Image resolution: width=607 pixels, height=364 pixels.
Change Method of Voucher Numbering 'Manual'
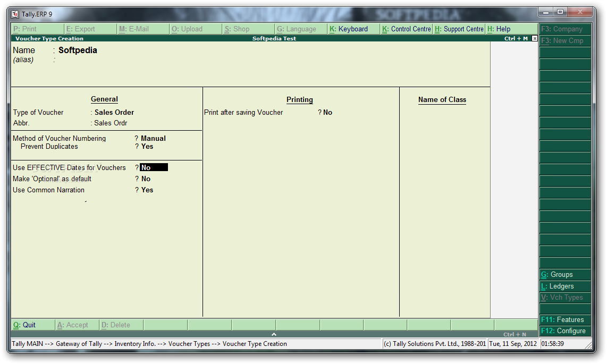(153, 138)
